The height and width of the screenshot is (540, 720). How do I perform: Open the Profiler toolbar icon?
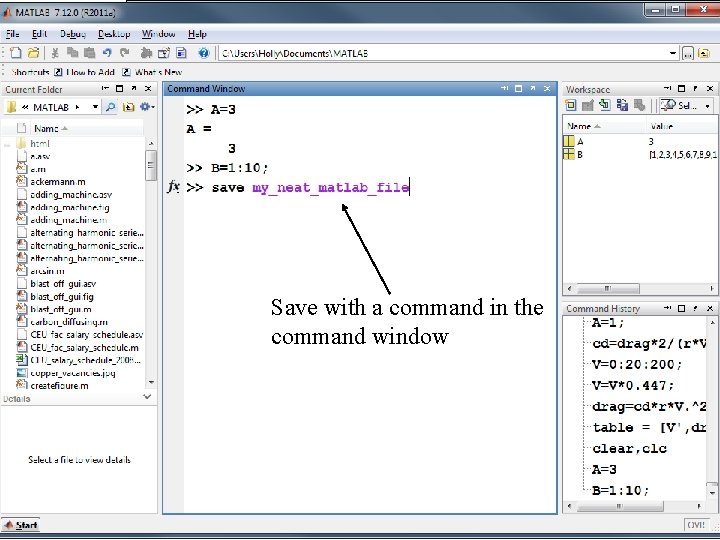click(x=181, y=53)
